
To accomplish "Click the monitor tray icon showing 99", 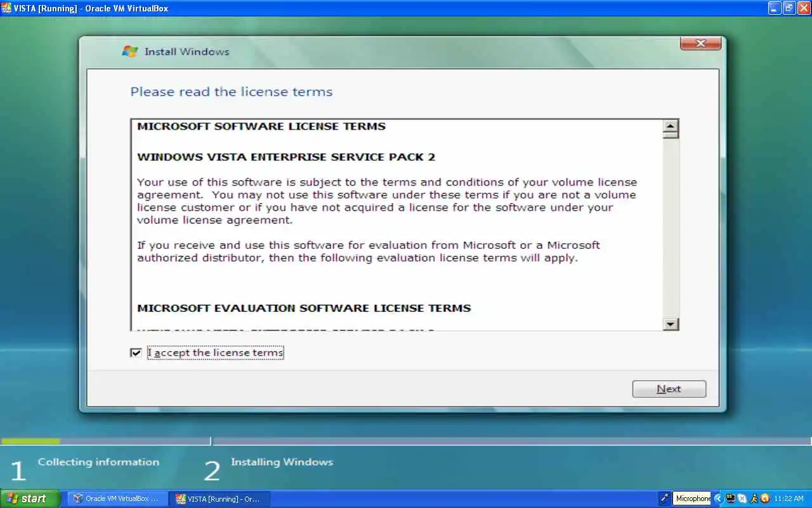I will (x=730, y=498).
